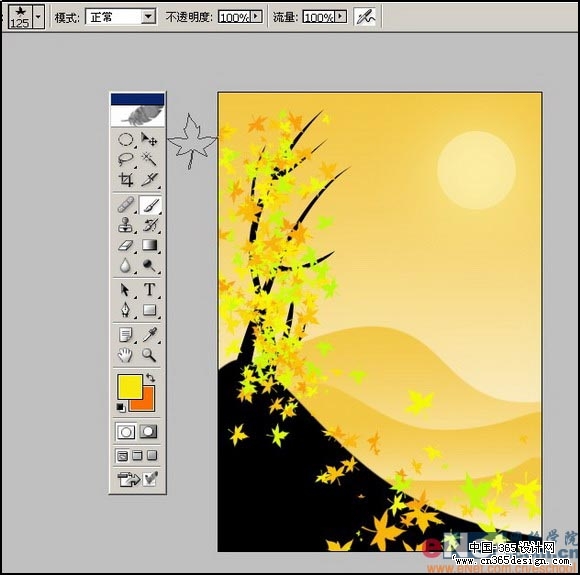This screenshot has height=575, width=580.
Task: Select the Zoom magnifier tool
Action: point(149,355)
